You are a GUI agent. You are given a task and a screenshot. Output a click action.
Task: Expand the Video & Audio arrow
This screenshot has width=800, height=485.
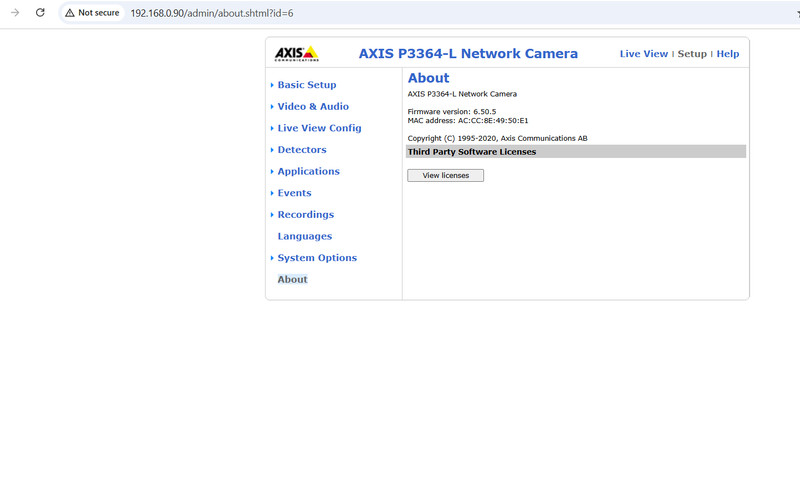coord(272,107)
